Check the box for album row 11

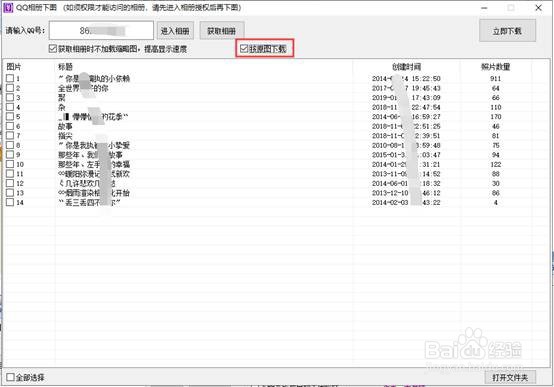10,174
